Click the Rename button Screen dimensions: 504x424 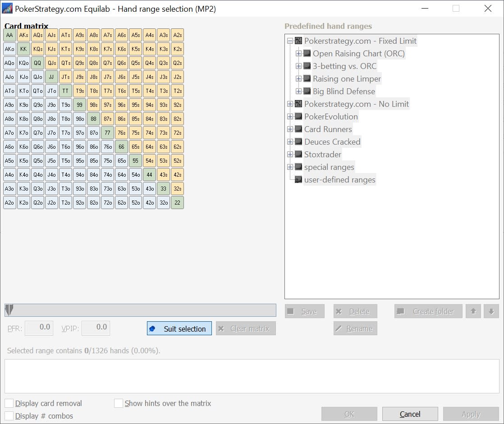coord(355,328)
